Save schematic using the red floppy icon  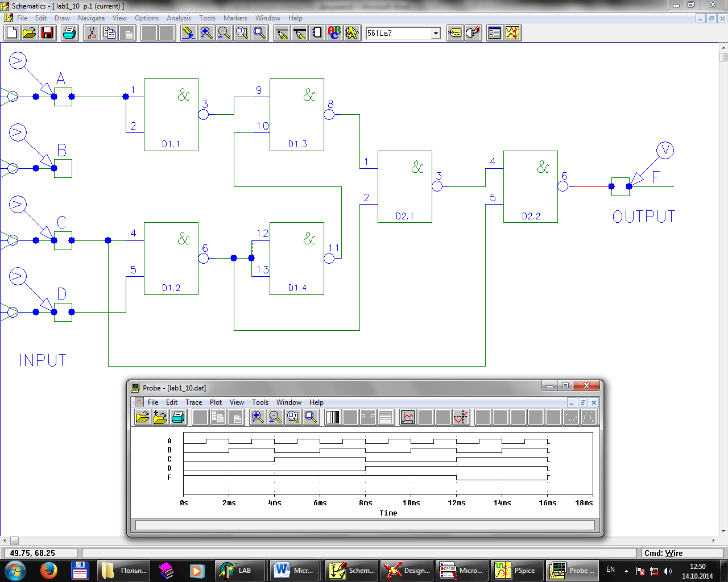pyautogui.click(x=47, y=33)
